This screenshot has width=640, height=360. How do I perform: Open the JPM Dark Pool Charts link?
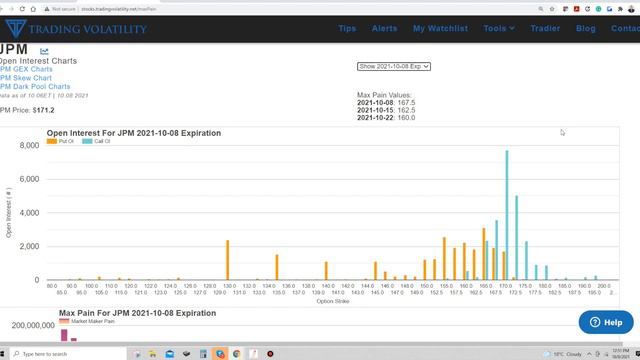pos(35,86)
